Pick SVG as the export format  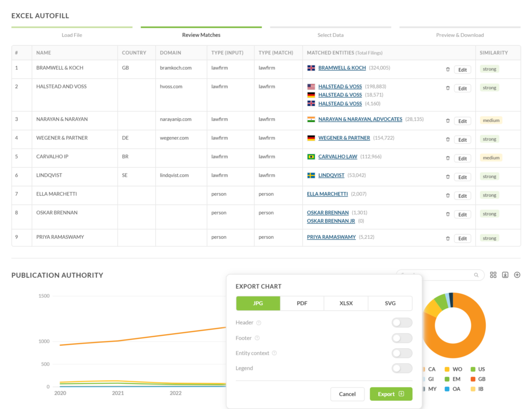[x=390, y=303]
